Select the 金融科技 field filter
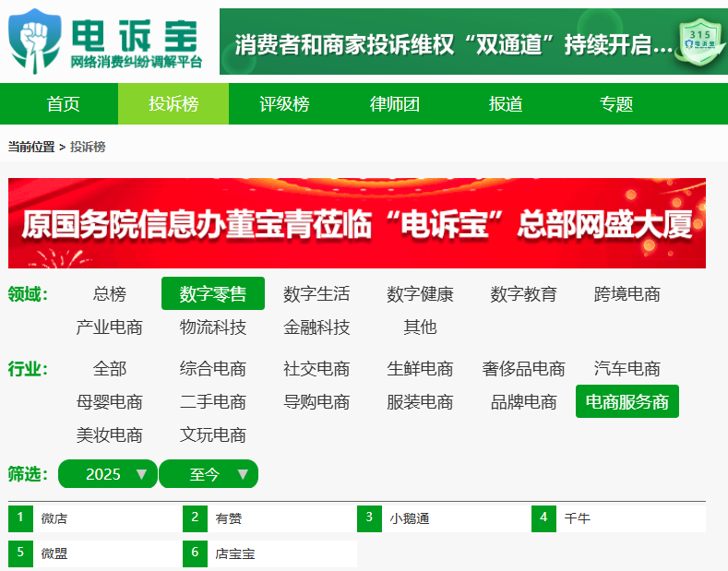This screenshot has width=728, height=571. coord(316,327)
